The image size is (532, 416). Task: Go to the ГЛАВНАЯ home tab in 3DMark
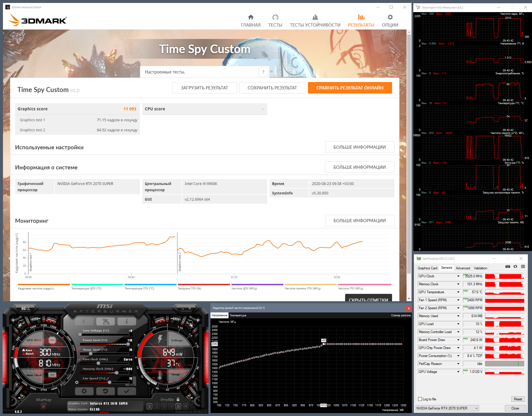(x=251, y=21)
